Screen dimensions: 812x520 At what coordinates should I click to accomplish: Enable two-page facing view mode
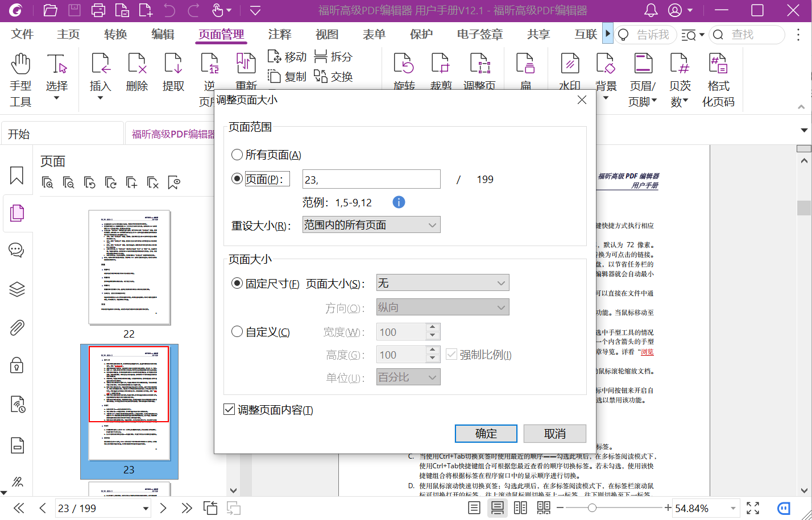click(x=520, y=508)
